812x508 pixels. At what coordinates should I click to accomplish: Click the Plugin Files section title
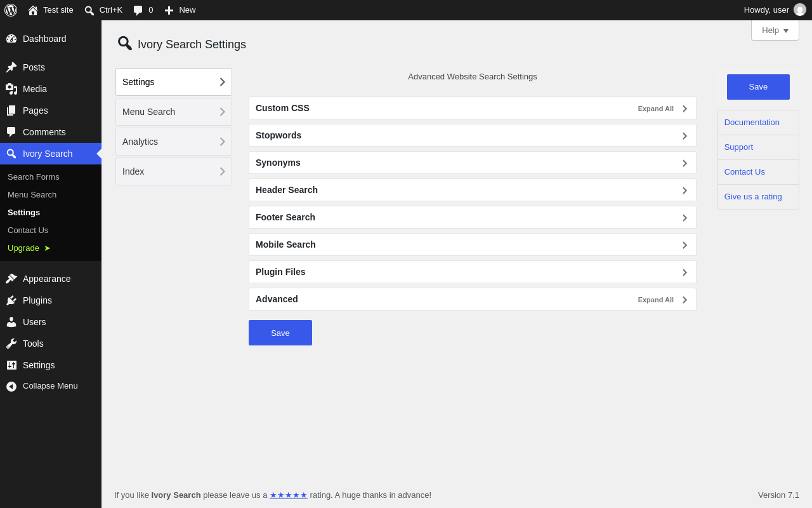point(280,272)
